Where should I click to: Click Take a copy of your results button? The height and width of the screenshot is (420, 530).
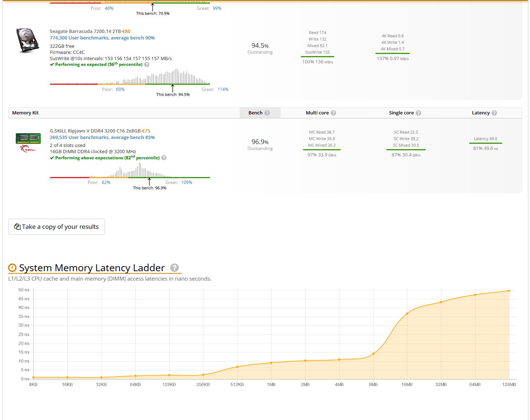pos(56,227)
